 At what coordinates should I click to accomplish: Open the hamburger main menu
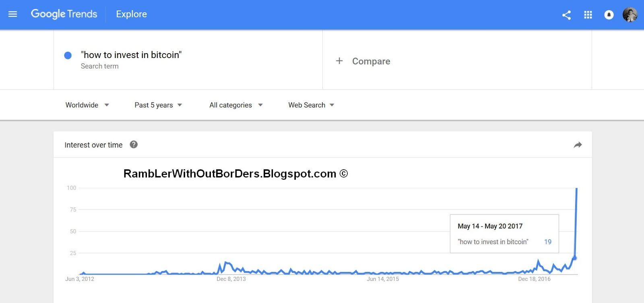point(12,14)
